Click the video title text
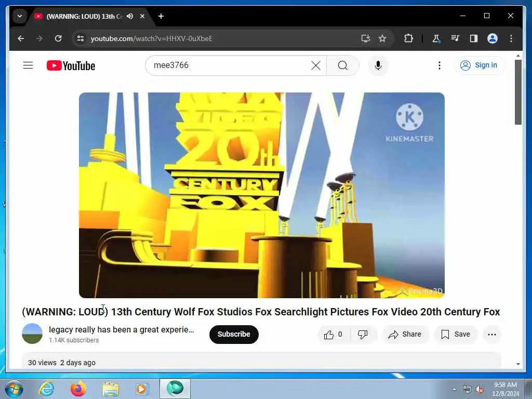 (261, 312)
